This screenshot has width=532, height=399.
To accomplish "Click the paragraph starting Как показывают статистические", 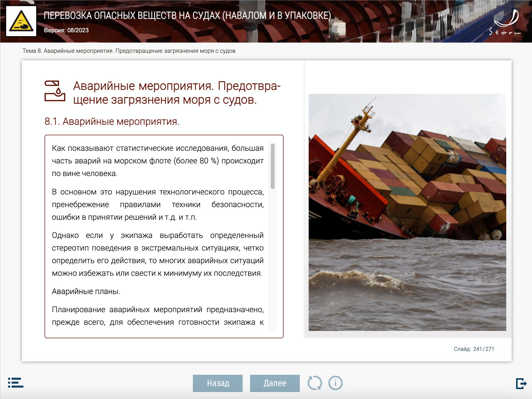I will [x=158, y=161].
